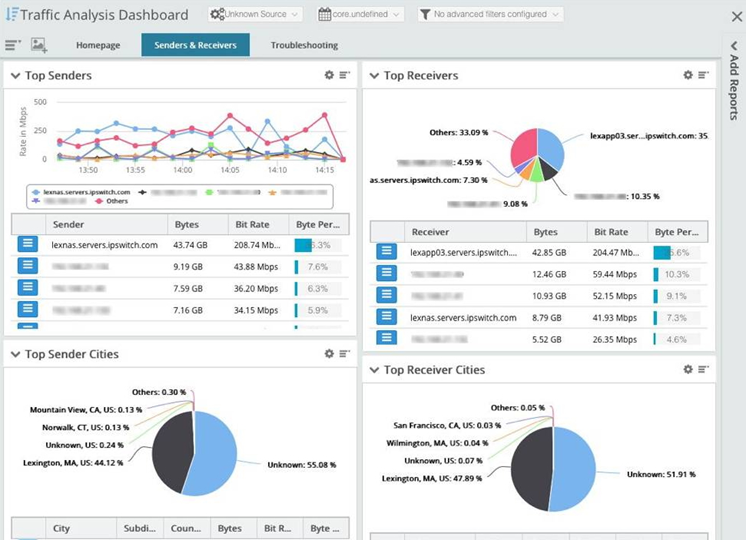
Task: Open settings gear in Top Senders panel
Action: (x=329, y=75)
